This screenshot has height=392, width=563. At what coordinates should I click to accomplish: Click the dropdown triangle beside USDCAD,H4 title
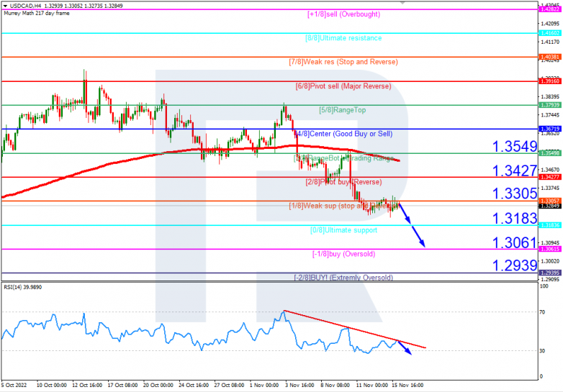(x=5, y=6)
